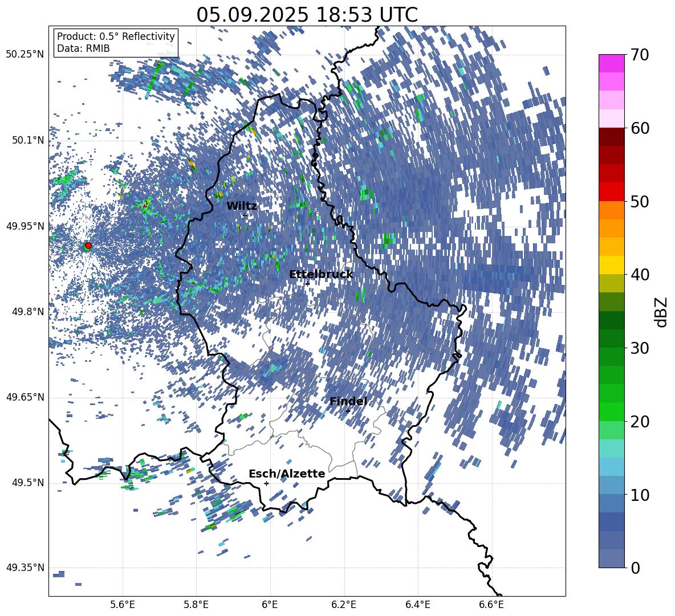Click the Esch/Alzette city label
Image resolution: width=675 pixels, height=616 pixels.
pyautogui.click(x=287, y=474)
